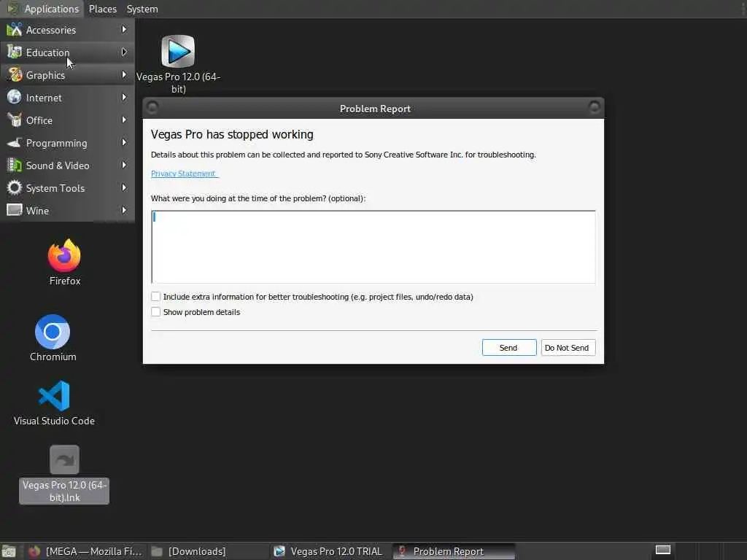
Task: Open the System menu
Action: pyautogui.click(x=142, y=9)
